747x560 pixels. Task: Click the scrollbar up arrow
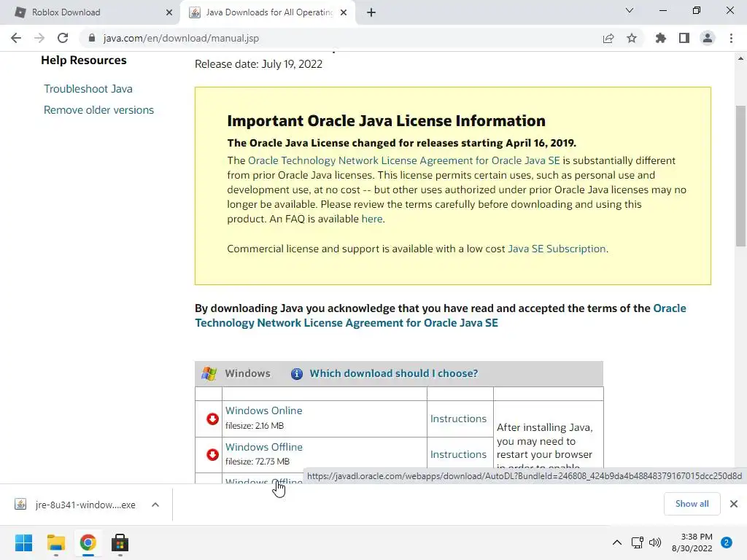740,58
